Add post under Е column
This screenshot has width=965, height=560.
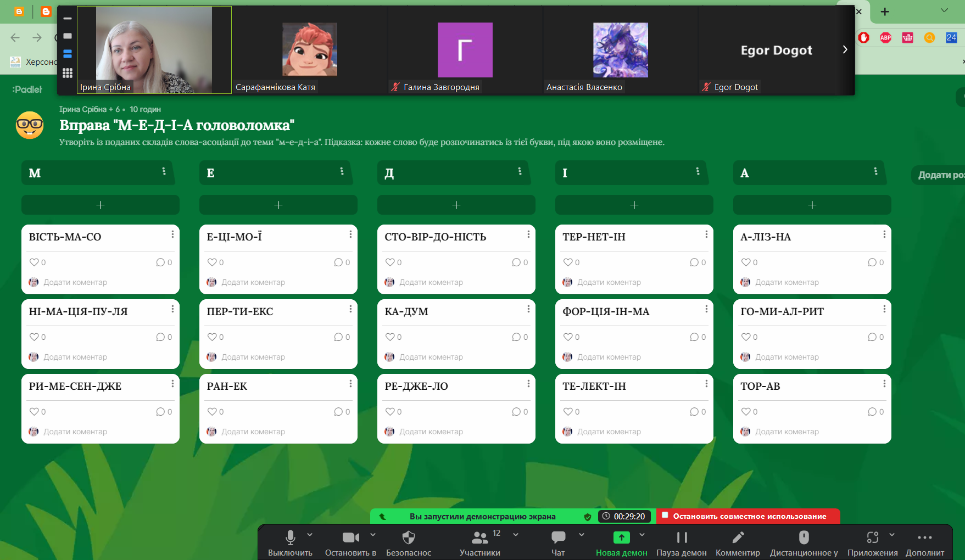(278, 205)
